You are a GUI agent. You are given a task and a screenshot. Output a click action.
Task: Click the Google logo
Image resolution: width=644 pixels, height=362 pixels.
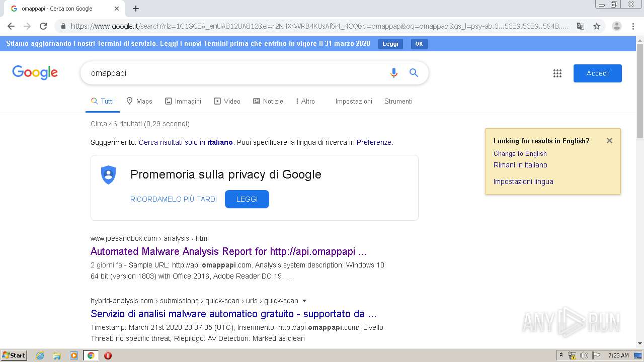[35, 73]
